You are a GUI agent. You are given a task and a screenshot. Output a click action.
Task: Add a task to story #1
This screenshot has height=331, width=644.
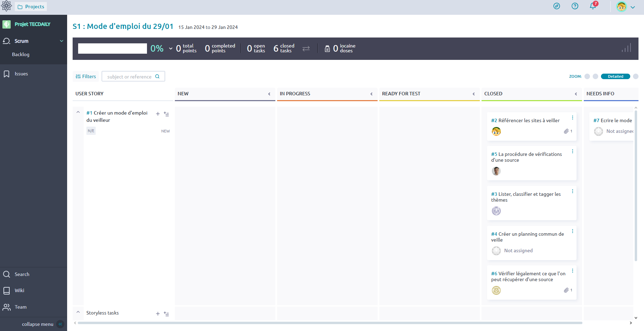158,114
